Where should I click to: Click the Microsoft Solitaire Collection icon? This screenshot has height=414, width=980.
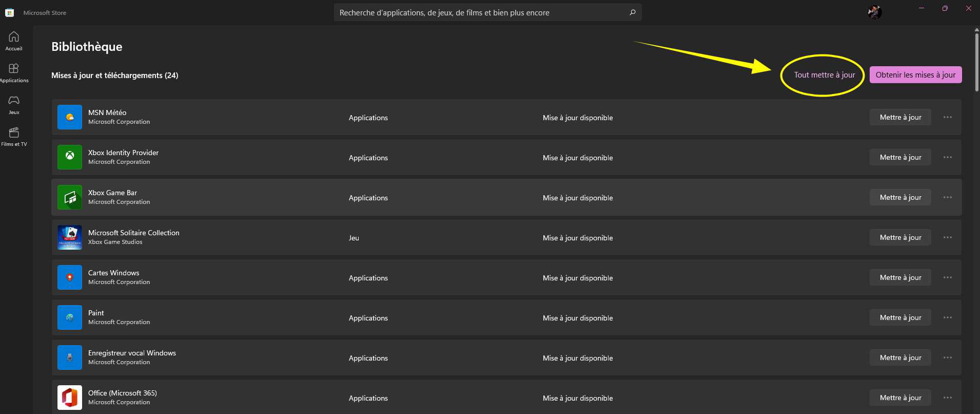pyautogui.click(x=70, y=237)
